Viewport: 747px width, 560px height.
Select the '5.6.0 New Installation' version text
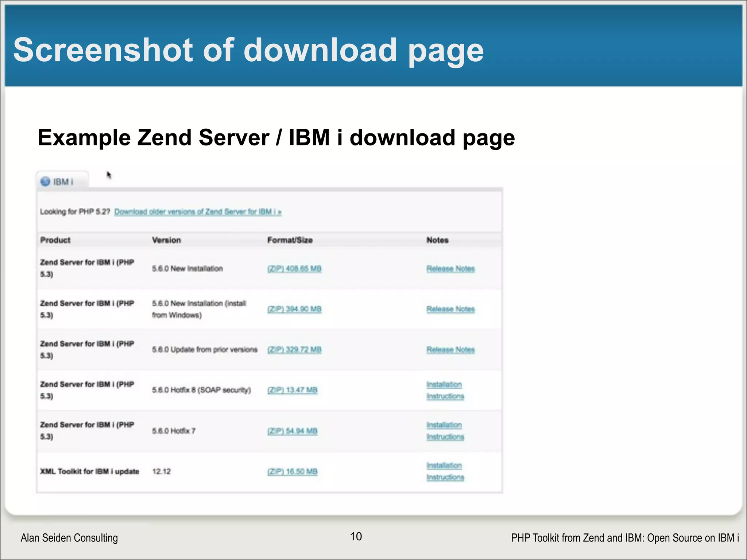tap(187, 269)
